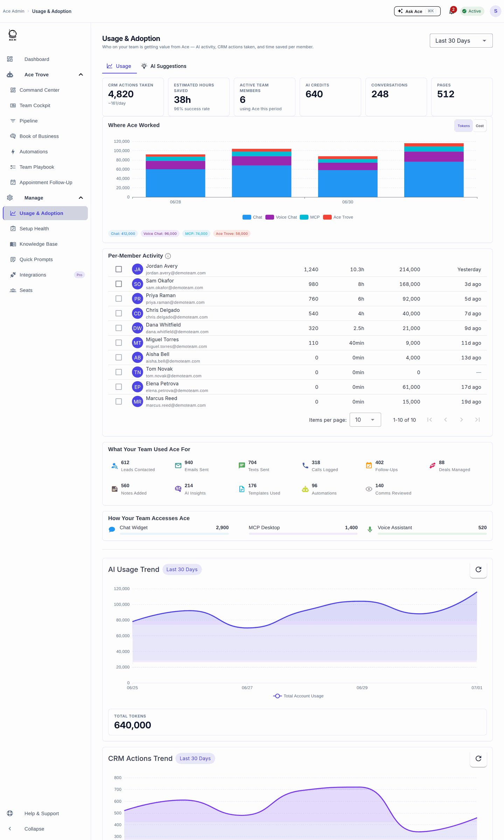Viewport: 504px width, 840px height.
Task: Select Jordan Avery's row checkbox
Action: pyautogui.click(x=119, y=269)
